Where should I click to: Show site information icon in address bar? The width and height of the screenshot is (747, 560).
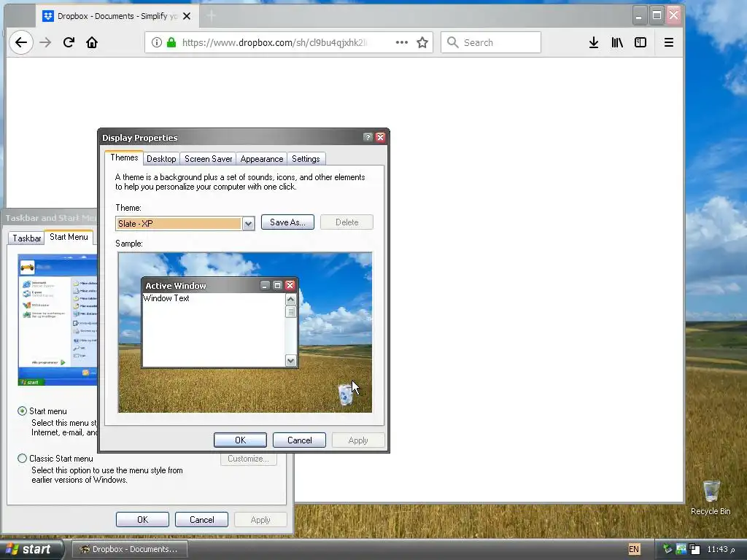coord(157,42)
